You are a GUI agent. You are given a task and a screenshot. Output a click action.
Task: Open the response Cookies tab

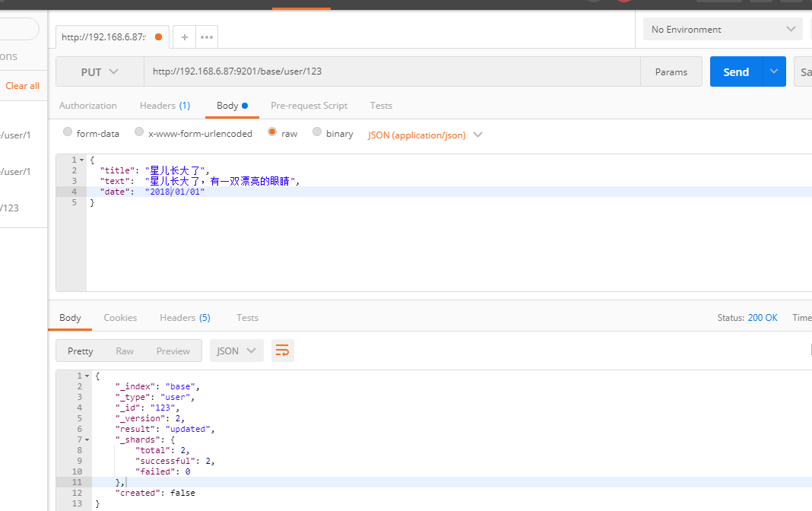(x=120, y=317)
